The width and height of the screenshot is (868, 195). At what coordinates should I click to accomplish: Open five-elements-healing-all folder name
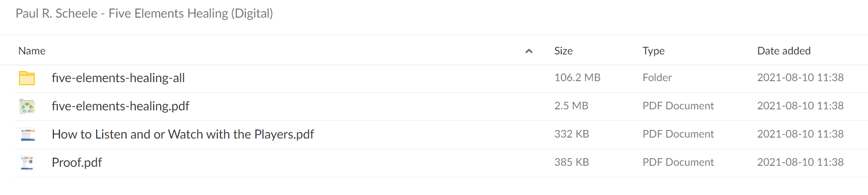pos(118,78)
